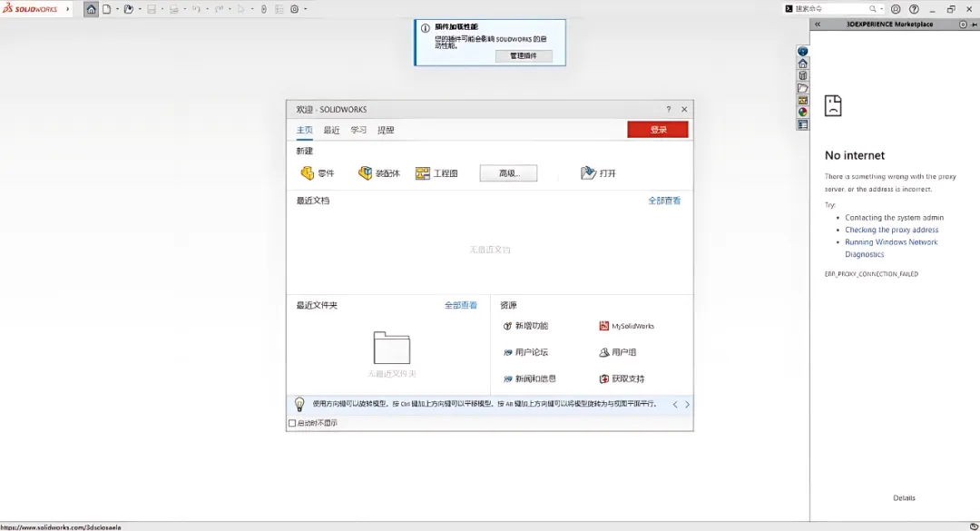980x531 pixels.
Task: Click the Redo toolbar icon
Action: pyautogui.click(x=219, y=9)
